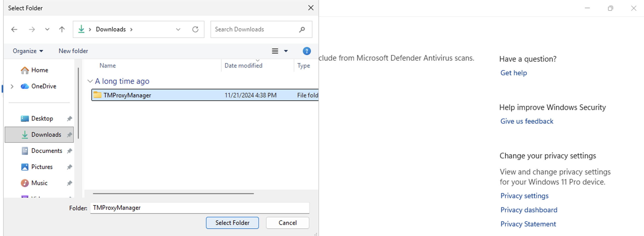This screenshot has width=644, height=236.
Task: Open the Recent locations dropdown arrow
Action: click(47, 29)
